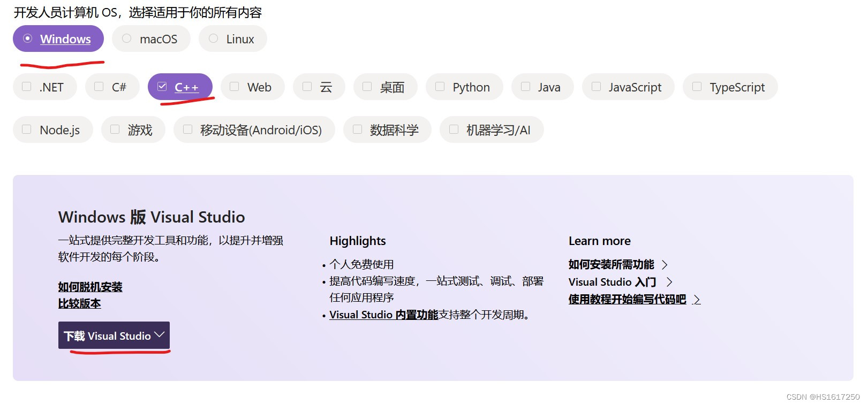Follow the Visual Studio 内置功能 link

click(384, 315)
